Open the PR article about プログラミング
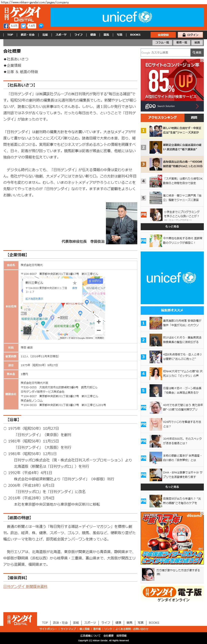Image resolution: width=207 pixels, height=644 pixels. click(x=172, y=215)
